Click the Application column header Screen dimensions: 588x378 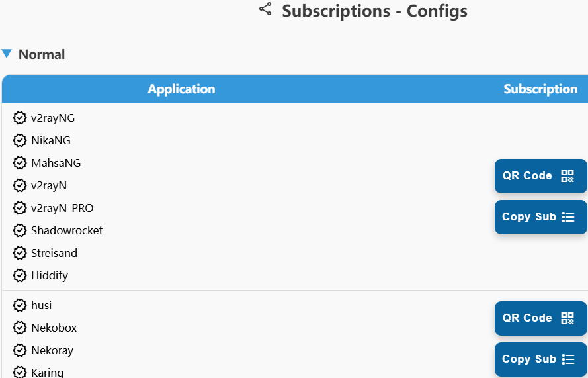[181, 89]
